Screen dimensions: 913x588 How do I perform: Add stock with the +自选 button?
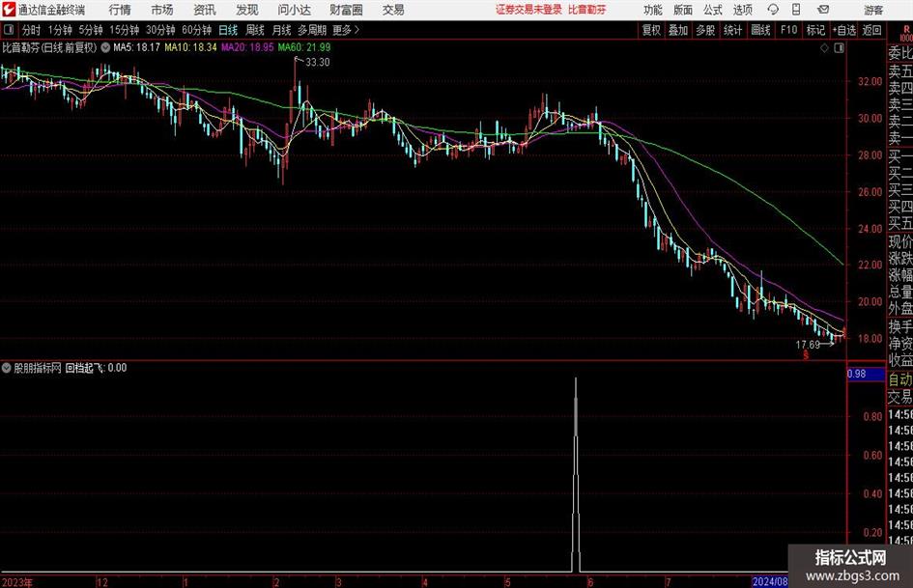(843, 30)
